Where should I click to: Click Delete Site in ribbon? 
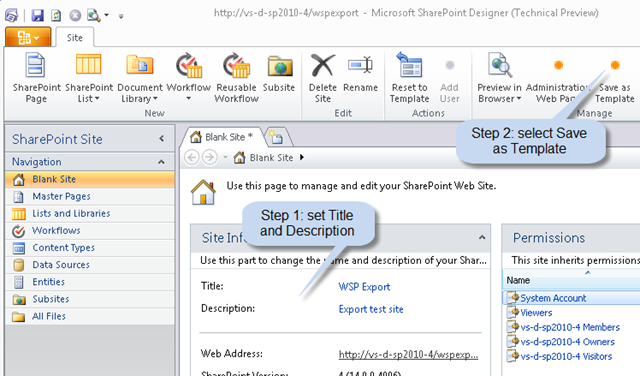click(322, 78)
